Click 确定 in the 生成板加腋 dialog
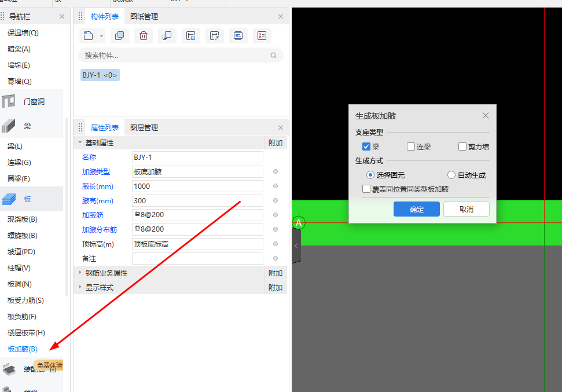The width and height of the screenshot is (562, 392). 417,209
